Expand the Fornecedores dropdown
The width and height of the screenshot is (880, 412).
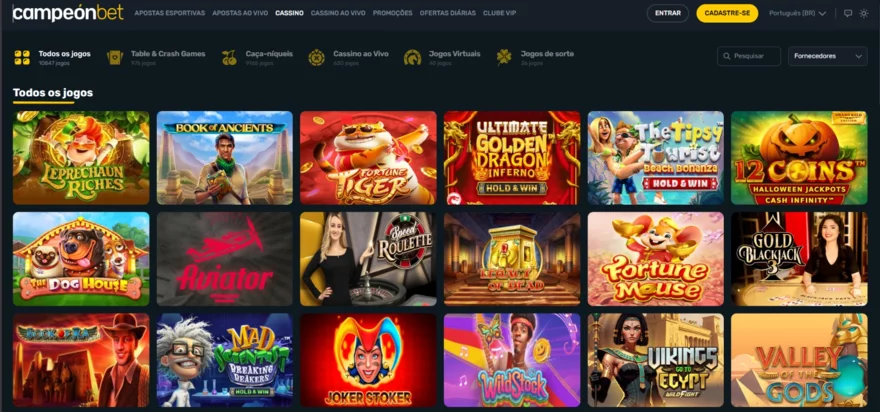tap(828, 56)
